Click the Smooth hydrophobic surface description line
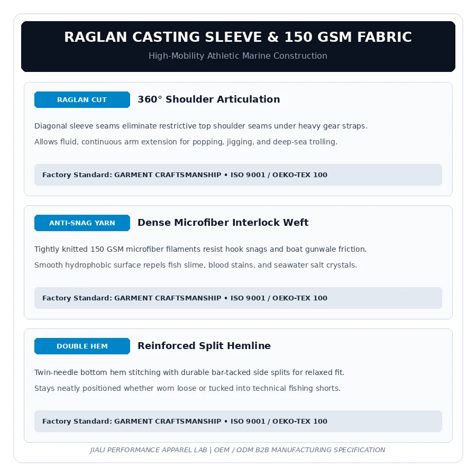476x476 pixels. point(196,265)
